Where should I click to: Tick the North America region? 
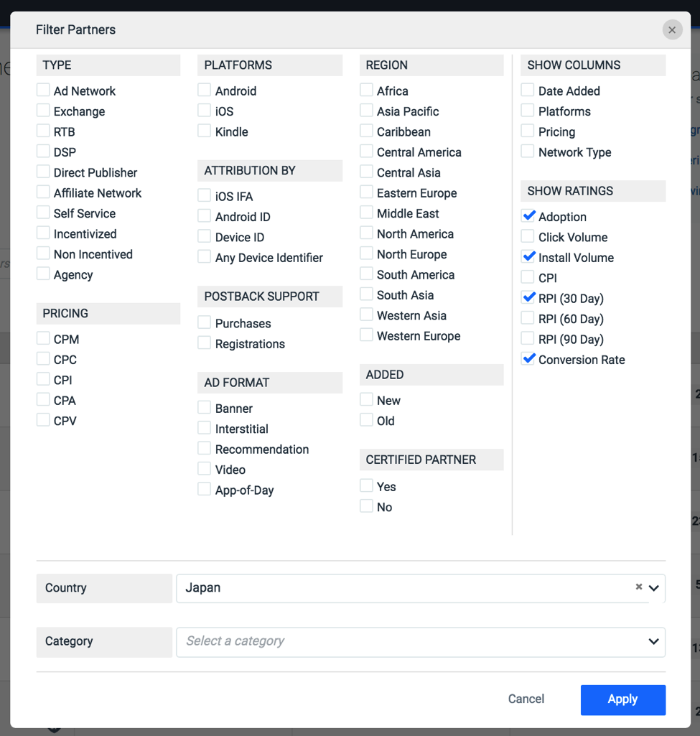[367, 233]
